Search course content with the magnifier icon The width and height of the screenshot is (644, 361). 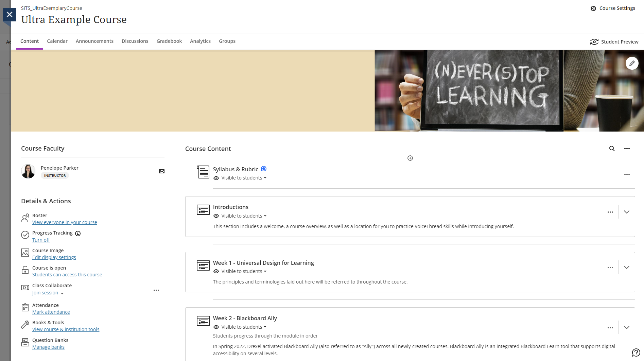click(x=612, y=149)
